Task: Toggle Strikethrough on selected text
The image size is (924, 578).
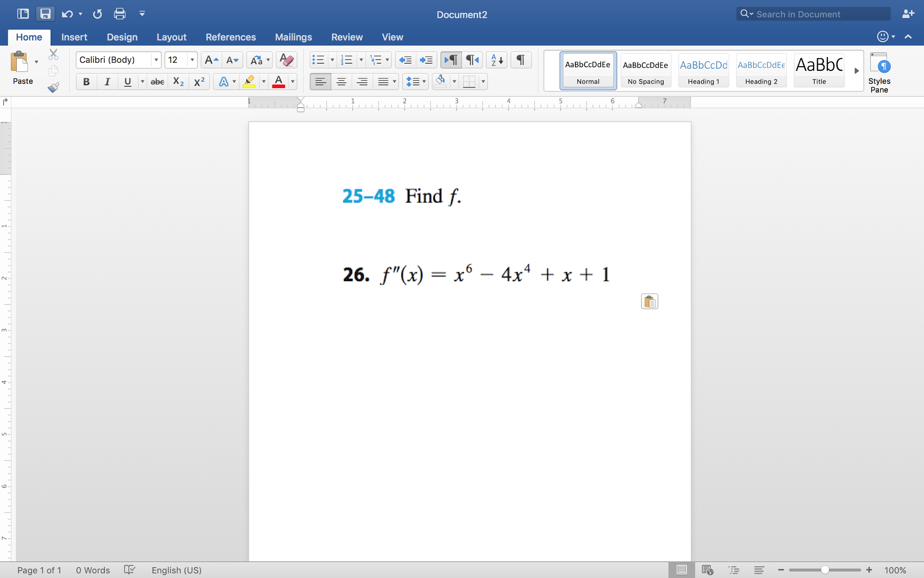Action: pos(157,81)
